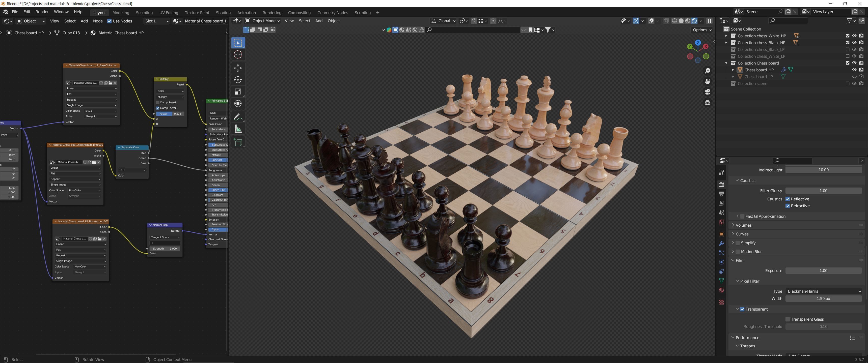Open the World properties tab
Image resolution: width=868 pixels, height=363 pixels.
(721, 222)
